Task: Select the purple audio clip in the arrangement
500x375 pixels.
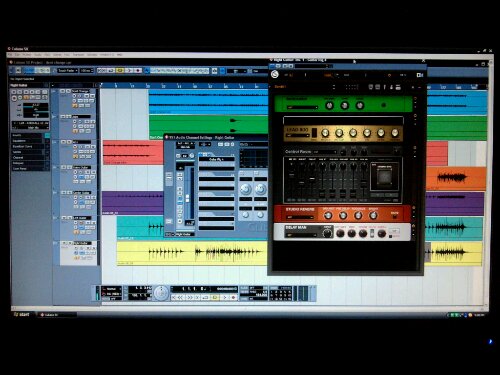Action: (x=133, y=202)
